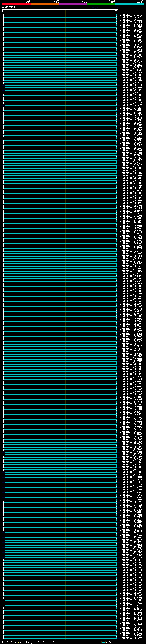Select hit label UniRef100_A8IZK3

(x=131, y=138)
